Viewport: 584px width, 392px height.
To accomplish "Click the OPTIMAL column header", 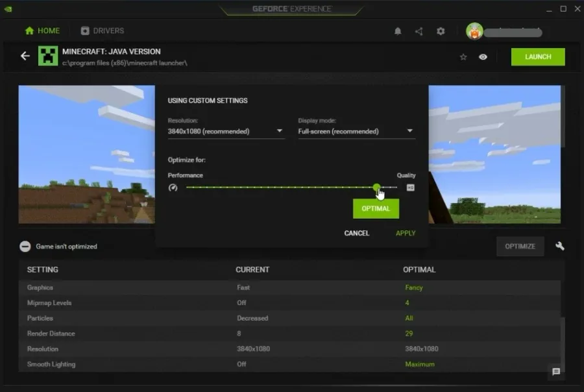I will click(419, 269).
